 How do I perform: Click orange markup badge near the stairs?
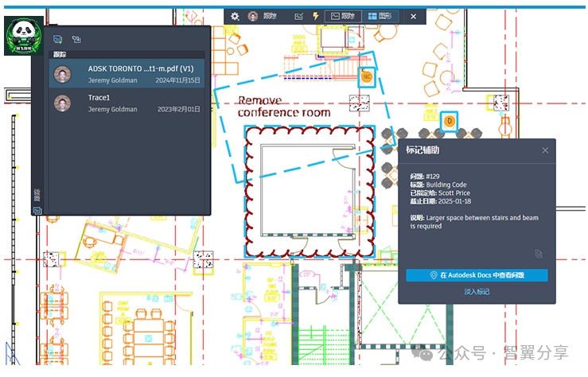(367, 76)
